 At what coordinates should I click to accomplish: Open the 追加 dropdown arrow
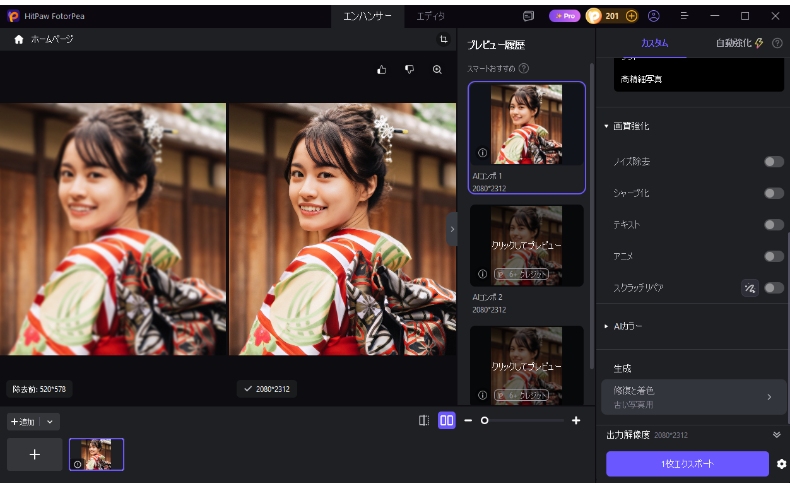pos(49,422)
